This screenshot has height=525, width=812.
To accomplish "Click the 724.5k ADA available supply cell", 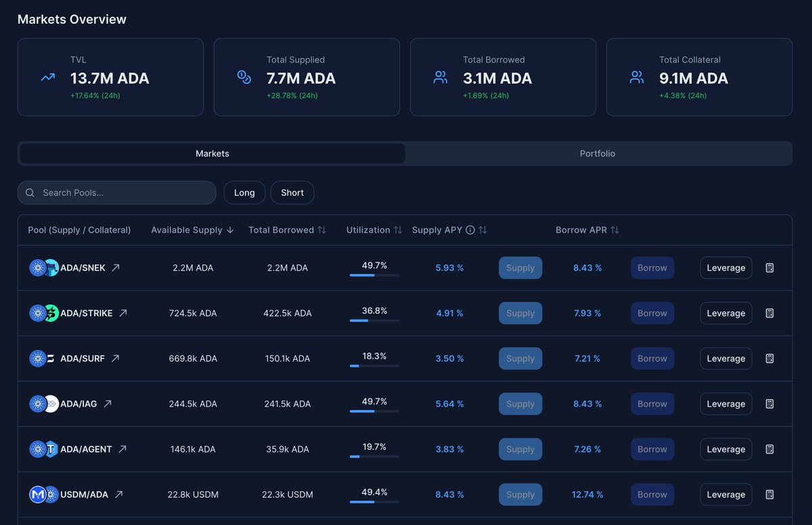I will [193, 313].
